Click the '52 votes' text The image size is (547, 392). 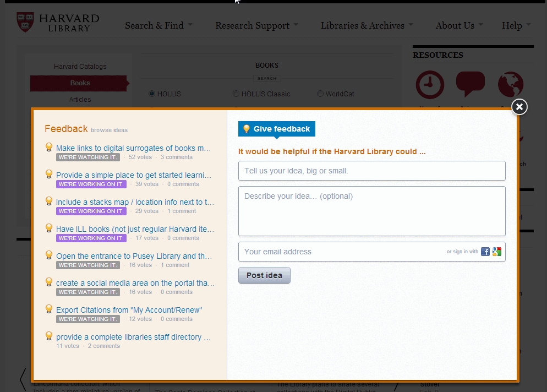coord(140,157)
